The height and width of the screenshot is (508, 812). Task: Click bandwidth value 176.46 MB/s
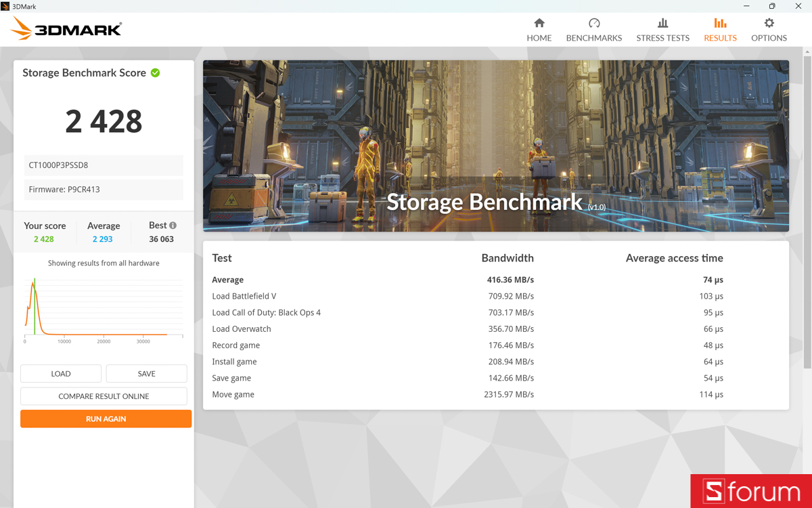[x=511, y=345]
